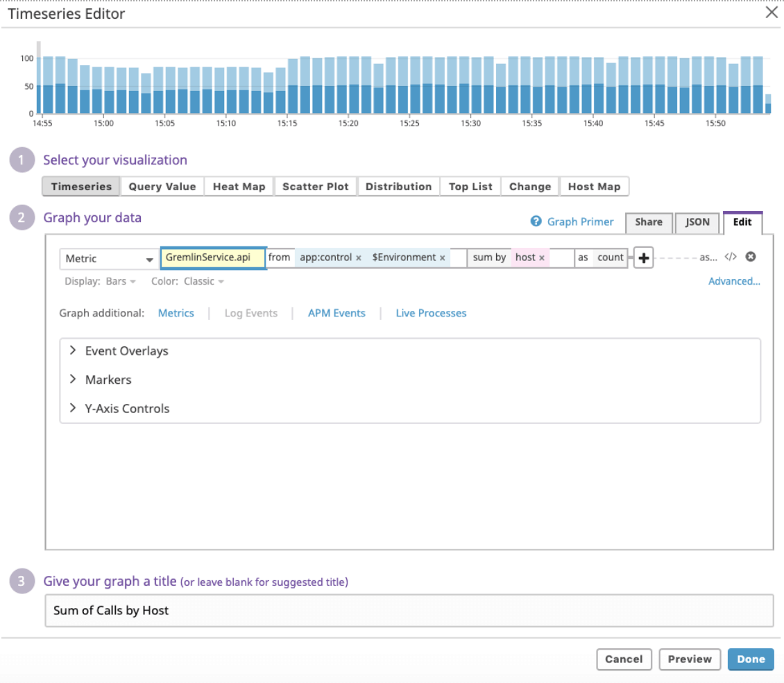Add additional Metrics to graph
This screenshot has width=784, height=683.
[x=176, y=313]
